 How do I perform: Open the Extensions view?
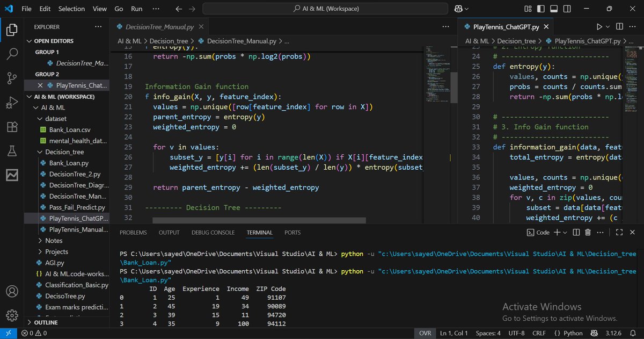(12, 127)
